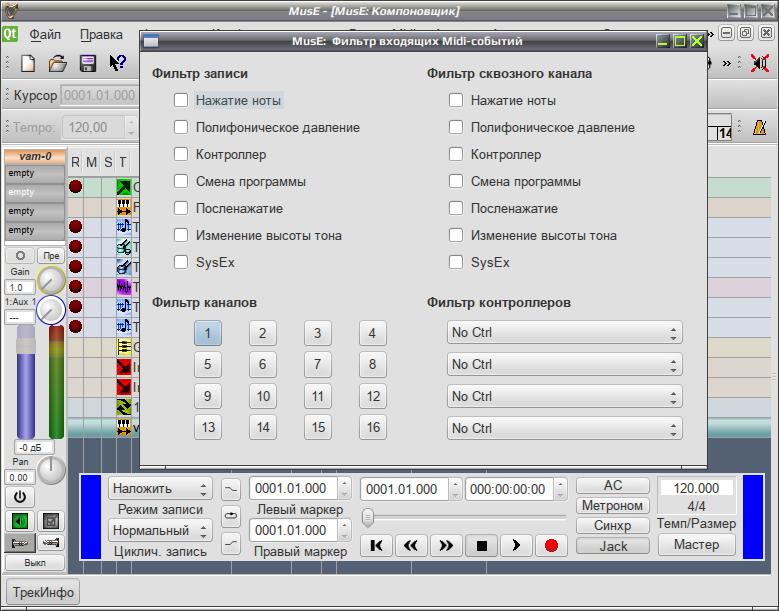Toggle 'Изменение высоты тона' in Фильтр сквозного канала
779x611 pixels.
click(x=456, y=235)
